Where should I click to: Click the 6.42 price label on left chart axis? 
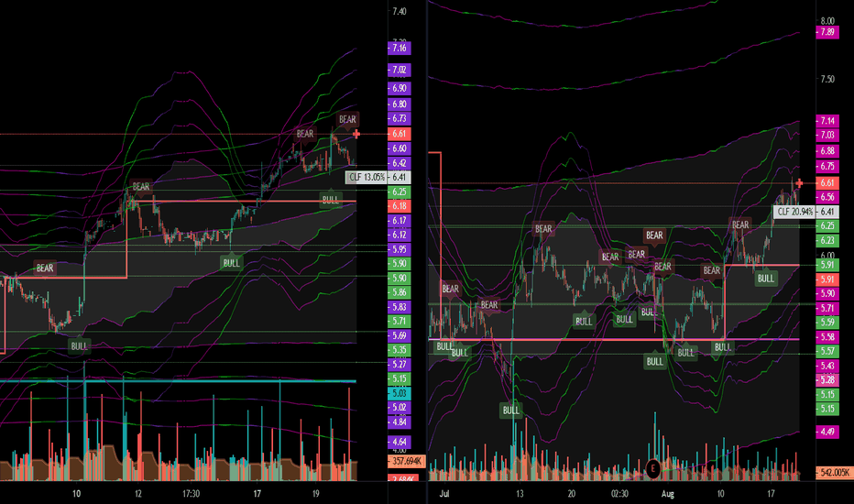[x=400, y=163]
